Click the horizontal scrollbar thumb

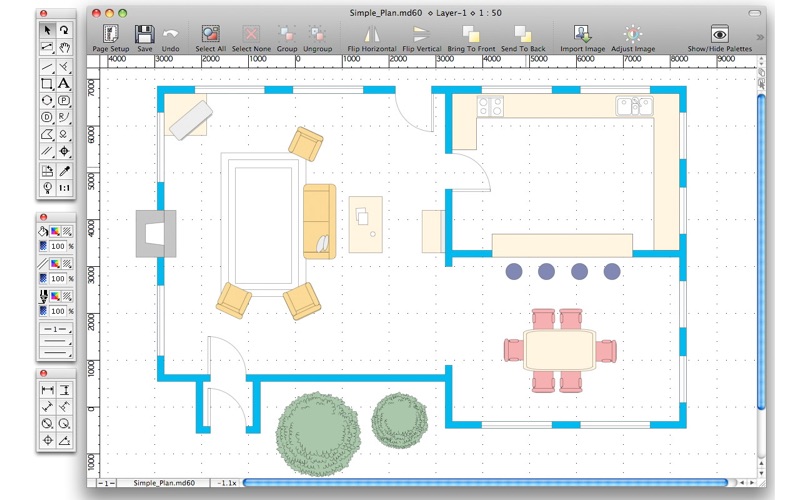(485, 483)
